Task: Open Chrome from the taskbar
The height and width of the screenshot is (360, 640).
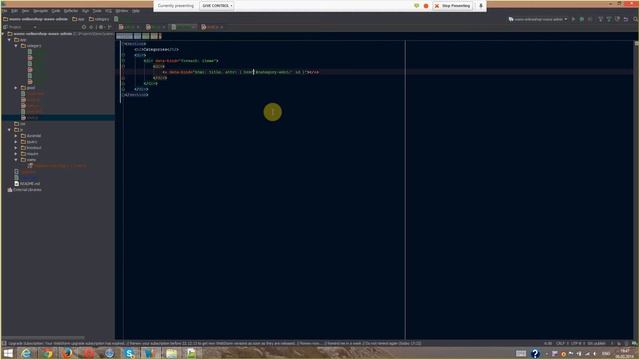Action: tap(47, 353)
